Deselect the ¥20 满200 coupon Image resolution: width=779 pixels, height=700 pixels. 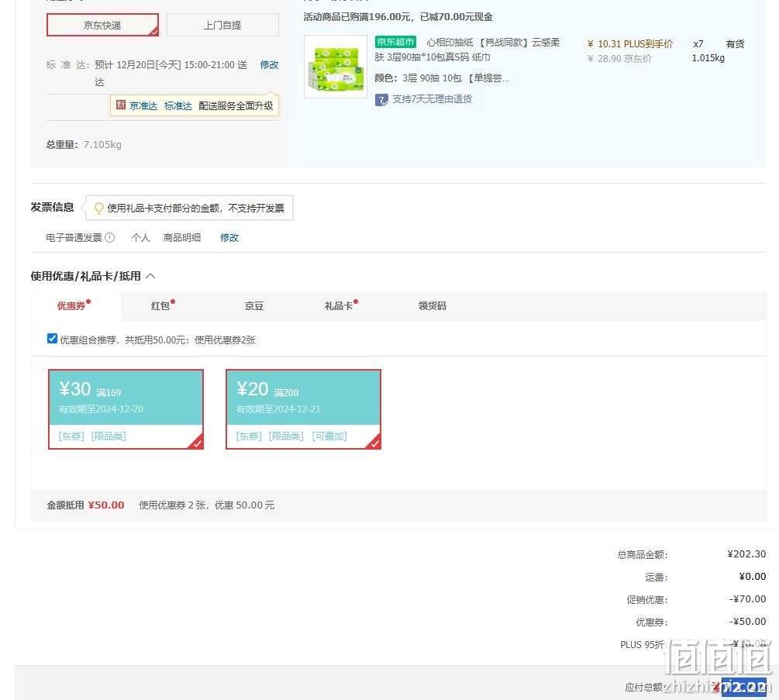[304, 409]
